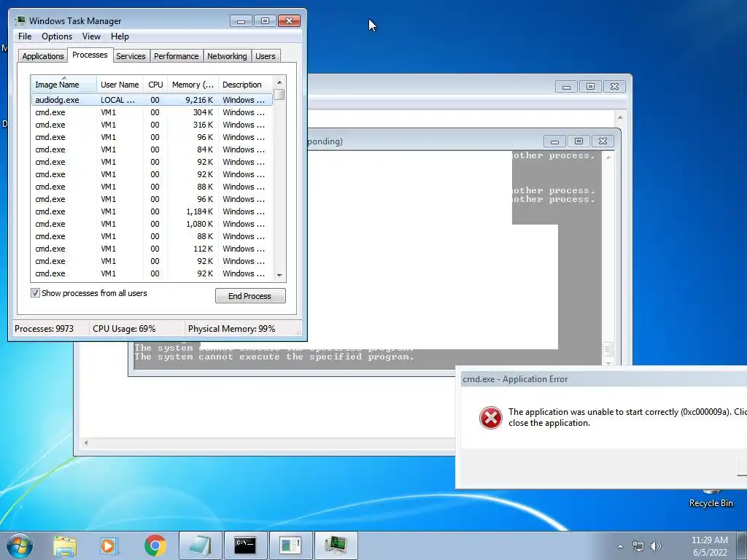
Task: Click Processes: 9973 in status bar
Action: tap(44, 329)
